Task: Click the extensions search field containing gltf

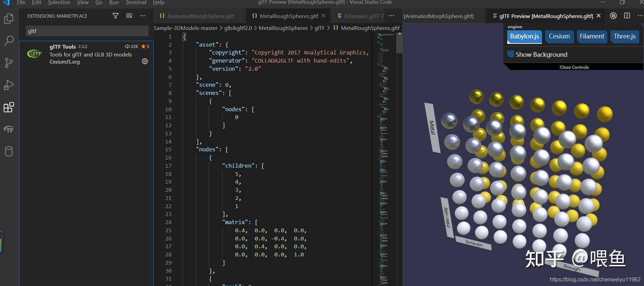Action: tap(87, 31)
